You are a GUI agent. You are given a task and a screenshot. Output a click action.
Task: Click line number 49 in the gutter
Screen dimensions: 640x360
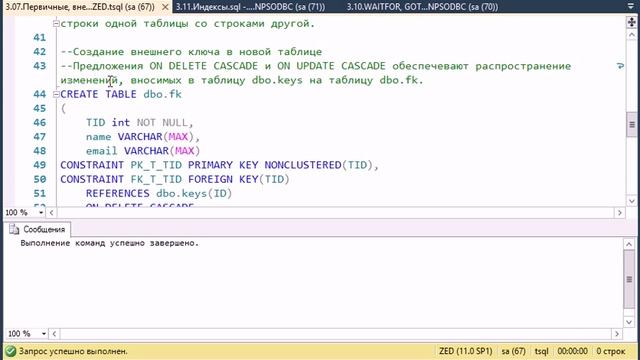coord(40,165)
